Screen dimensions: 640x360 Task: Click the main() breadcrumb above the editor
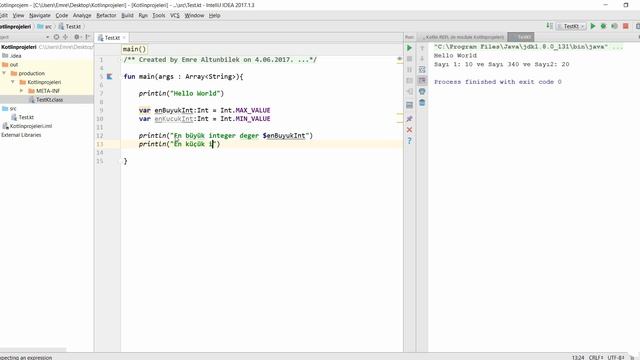134,49
